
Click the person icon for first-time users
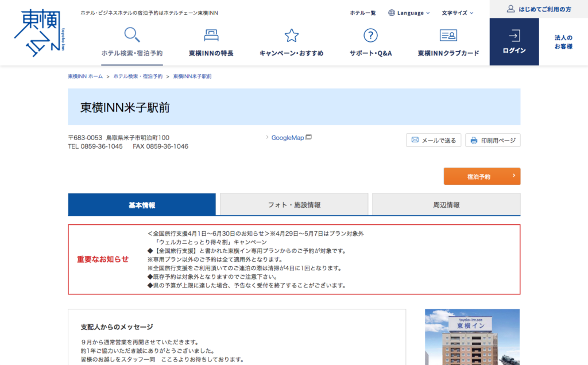click(510, 9)
